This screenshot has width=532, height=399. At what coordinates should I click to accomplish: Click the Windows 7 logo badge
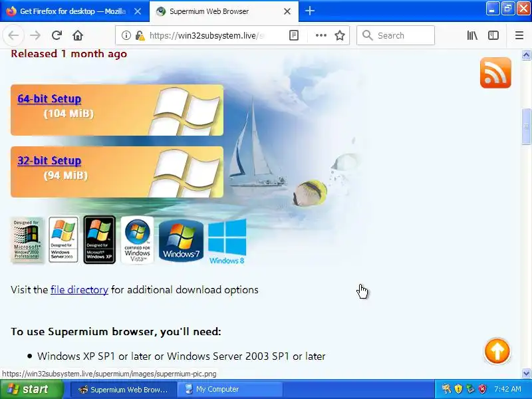click(x=181, y=241)
